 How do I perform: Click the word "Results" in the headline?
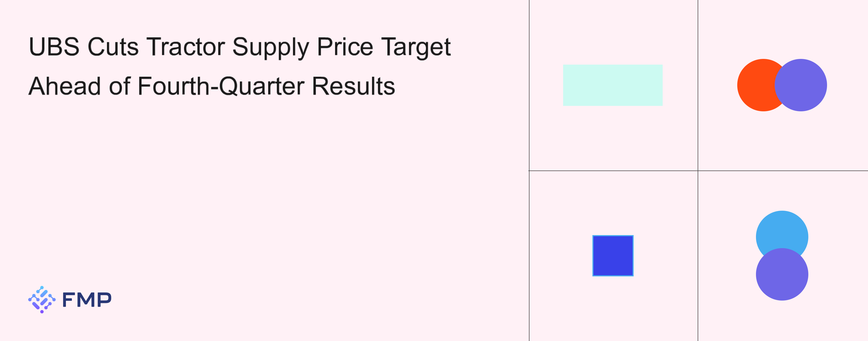click(x=353, y=86)
